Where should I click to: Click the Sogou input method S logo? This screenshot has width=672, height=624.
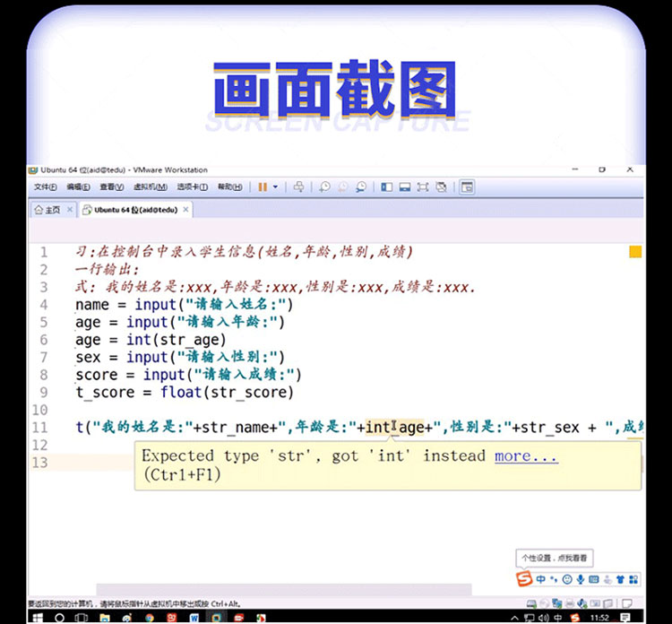[524, 579]
